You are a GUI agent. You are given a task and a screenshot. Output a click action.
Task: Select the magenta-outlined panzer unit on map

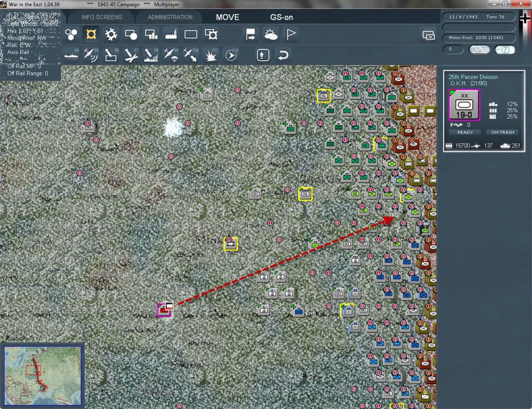tap(164, 311)
